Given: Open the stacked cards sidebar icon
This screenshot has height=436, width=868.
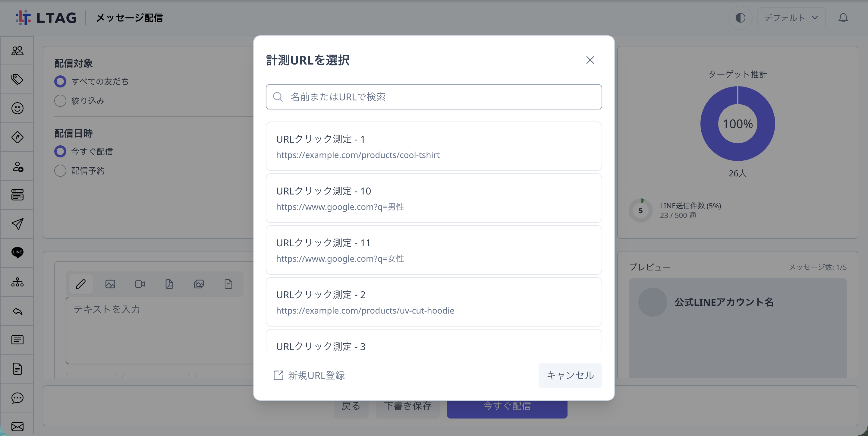Looking at the screenshot, I should [x=17, y=195].
